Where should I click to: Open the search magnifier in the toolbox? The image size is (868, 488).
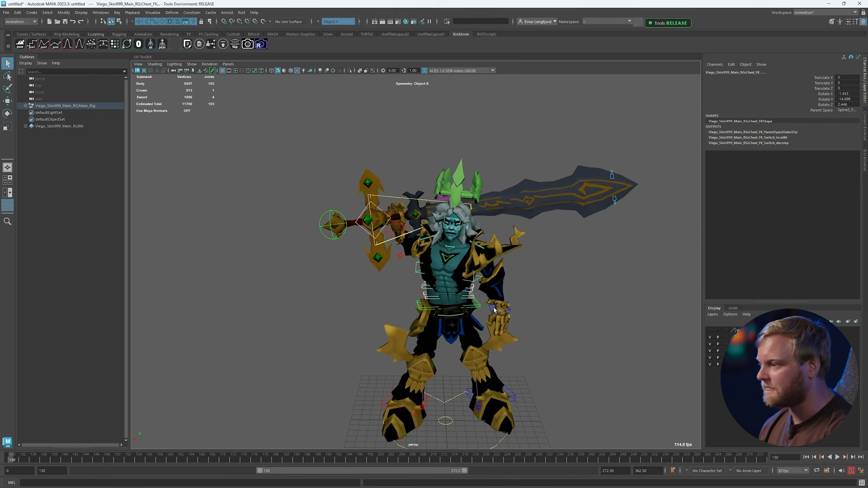click(8, 221)
